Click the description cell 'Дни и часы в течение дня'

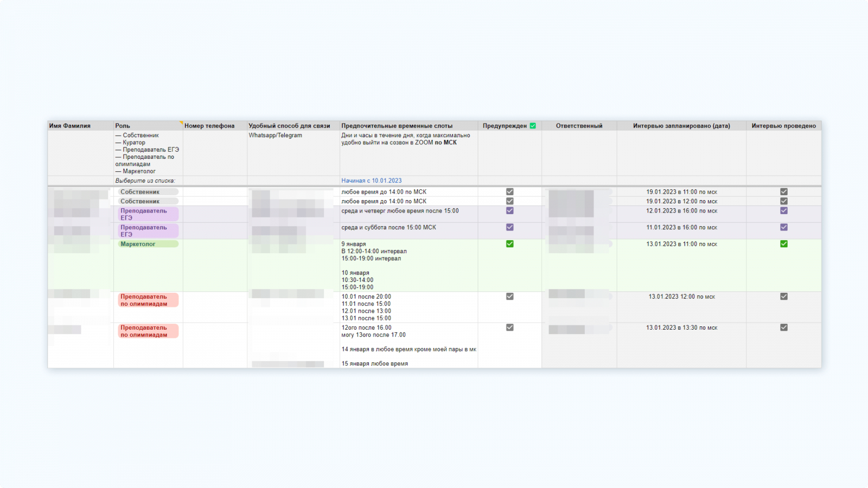(x=409, y=153)
